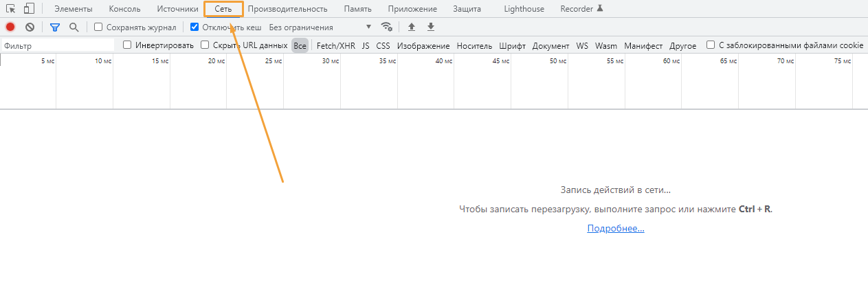Enable the Скрыть URL данных checkbox
This screenshot has width=868, height=305.
tap(205, 45)
